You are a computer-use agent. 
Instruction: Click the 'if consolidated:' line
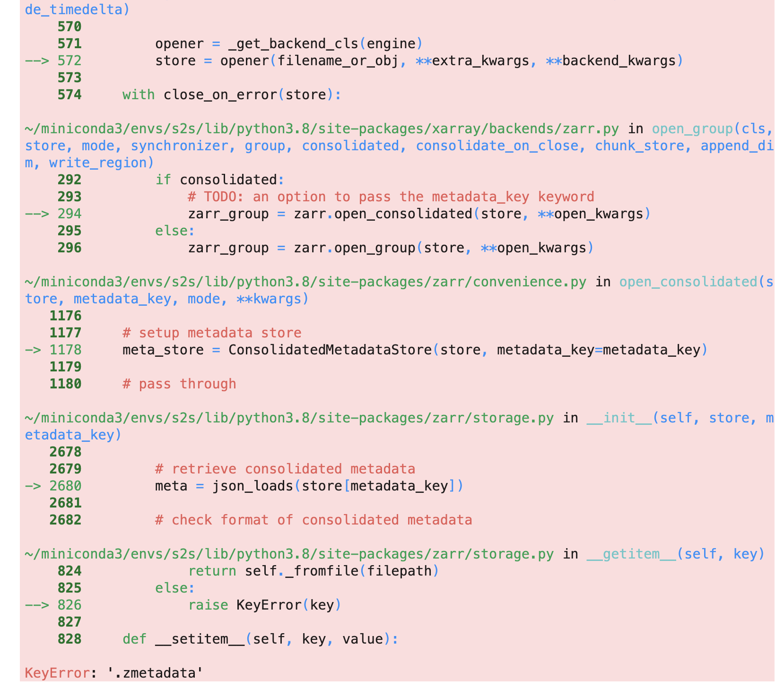coord(220,180)
